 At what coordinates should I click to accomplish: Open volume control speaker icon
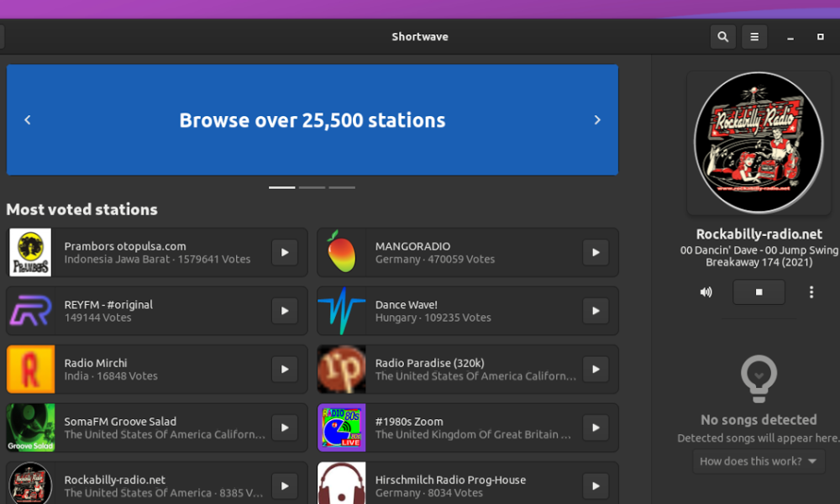click(x=706, y=292)
